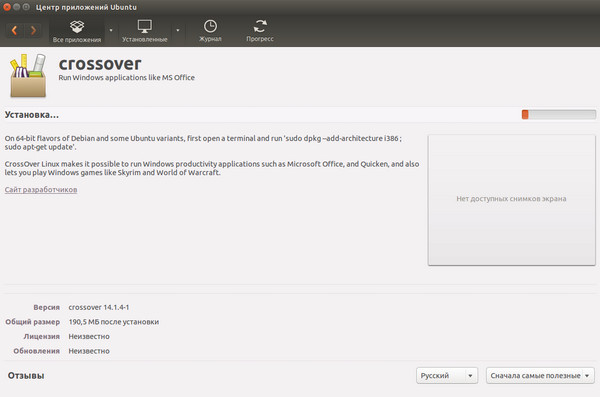Show the Installed (Установленные) apps section
This screenshot has width=600, height=397.
point(145,31)
